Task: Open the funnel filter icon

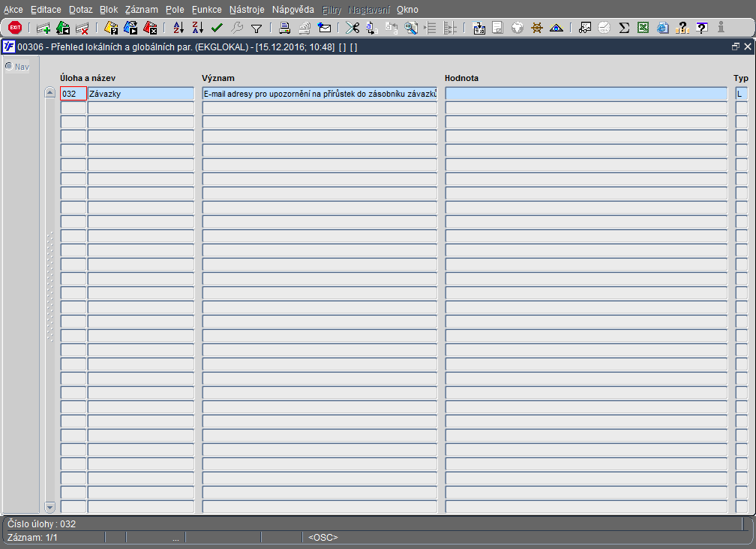Action: coord(256,28)
